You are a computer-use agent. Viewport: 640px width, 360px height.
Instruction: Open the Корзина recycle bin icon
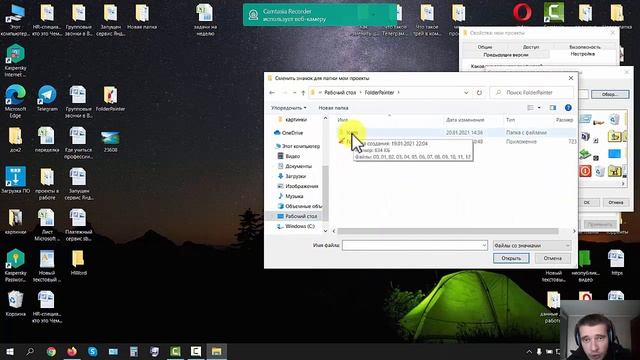pyautogui.click(x=16, y=304)
